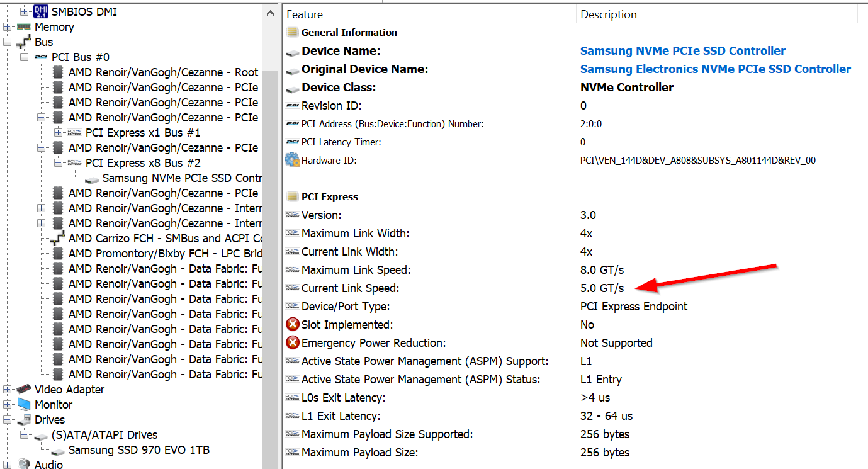Click the Monitor icon in tree
This screenshot has width=868, height=469.
pos(24,405)
